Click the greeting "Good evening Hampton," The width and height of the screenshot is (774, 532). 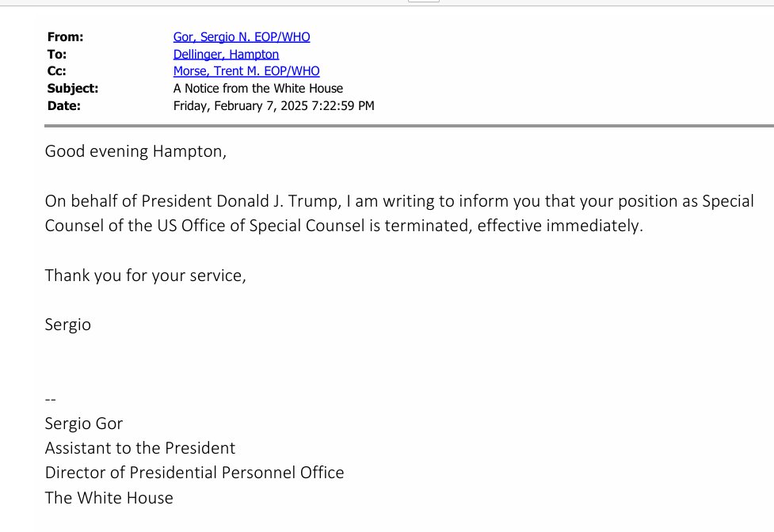pyautogui.click(x=135, y=151)
